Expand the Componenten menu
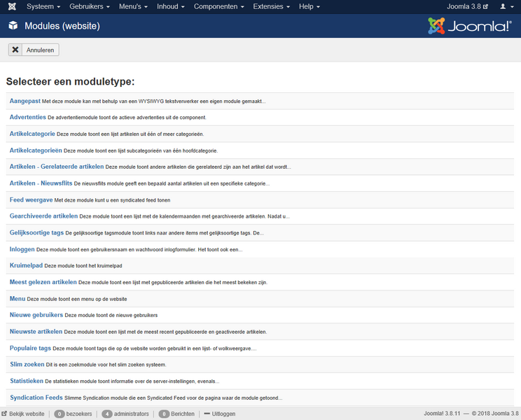Image resolution: width=521 pixels, height=420 pixels. click(219, 6)
